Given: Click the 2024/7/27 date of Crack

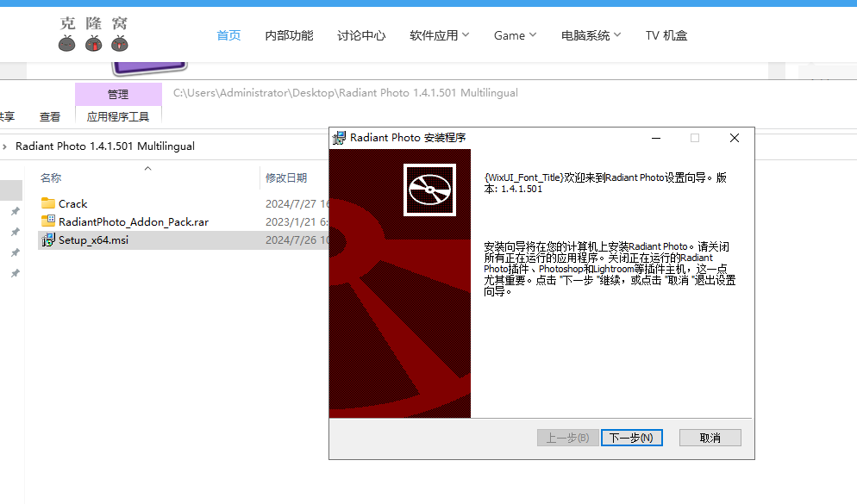Looking at the screenshot, I should pyautogui.click(x=297, y=204).
